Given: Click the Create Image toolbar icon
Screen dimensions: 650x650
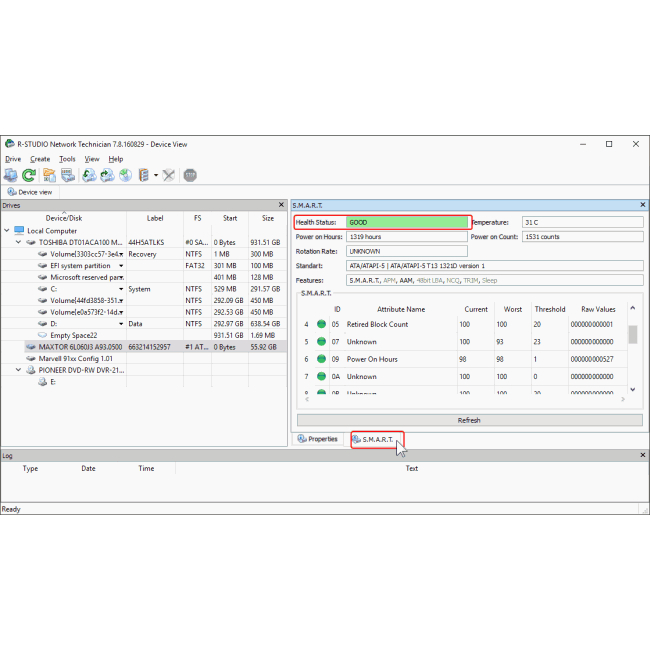Looking at the screenshot, I should [x=89, y=175].
